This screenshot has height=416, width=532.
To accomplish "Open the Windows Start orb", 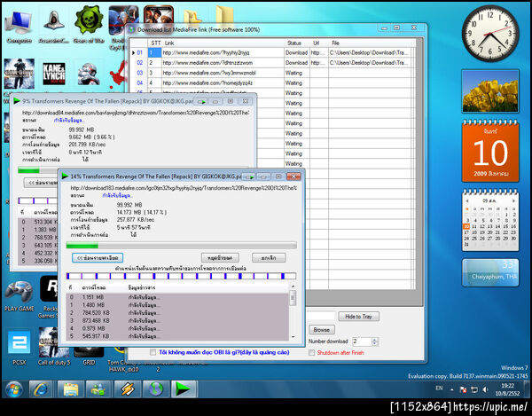I will click(14, 389).
